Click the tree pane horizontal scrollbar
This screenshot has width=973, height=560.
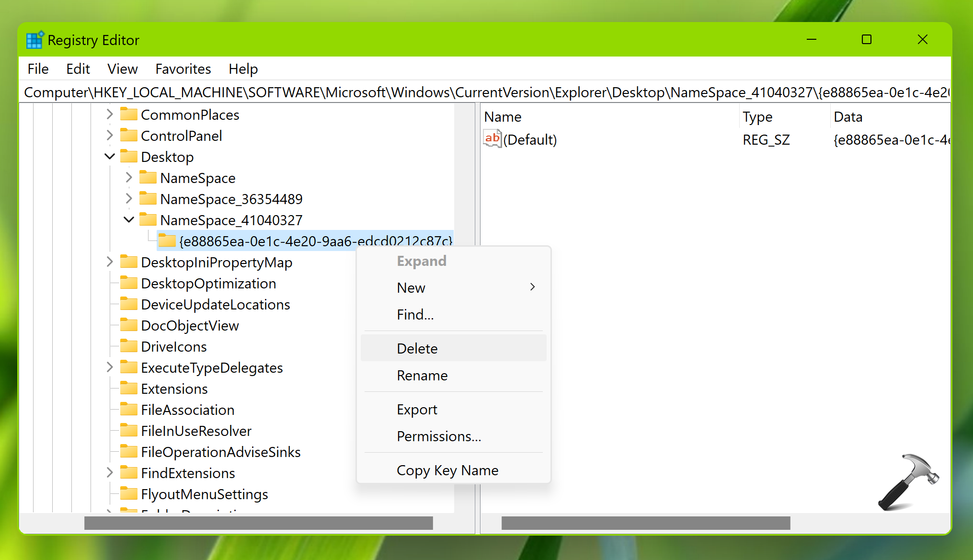259,523
